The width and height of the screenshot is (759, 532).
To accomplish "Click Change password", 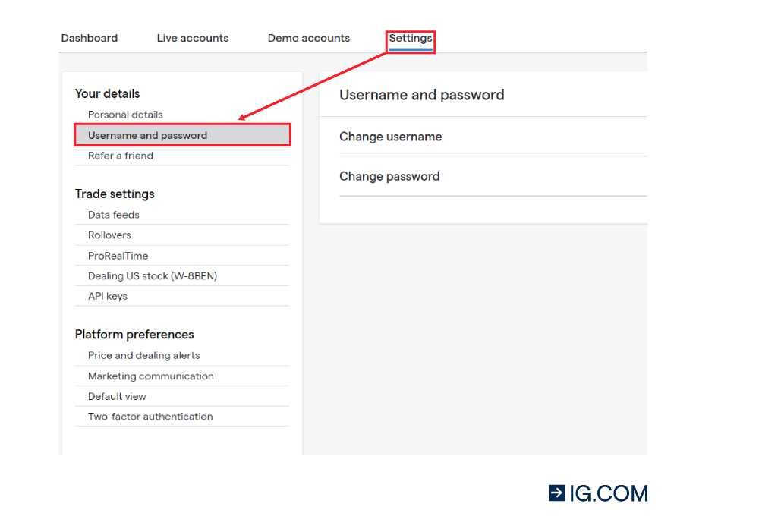I will coord(389,176).
